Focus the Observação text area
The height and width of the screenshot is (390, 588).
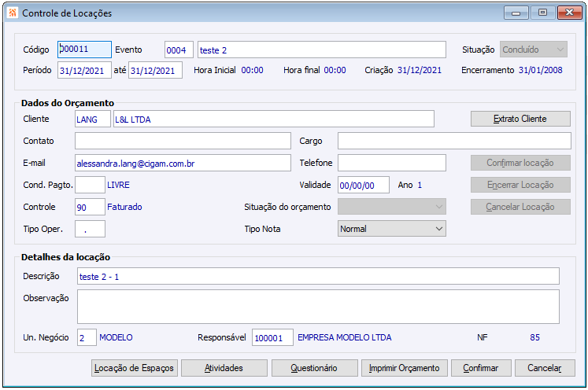point(318,307)
